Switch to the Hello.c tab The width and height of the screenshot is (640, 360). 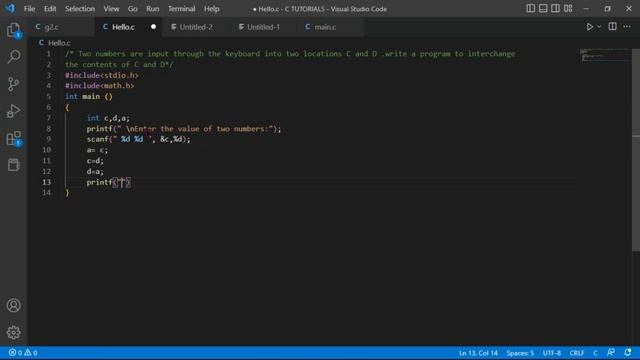(129, 27)
